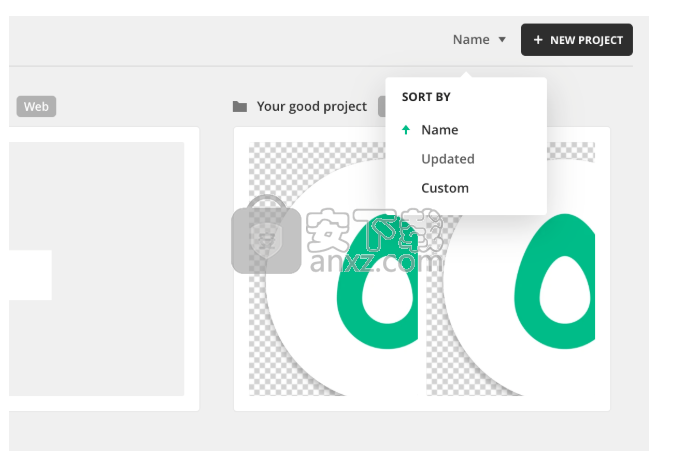
Task: Open Your good project thumbnail preview
Action: 422,269
